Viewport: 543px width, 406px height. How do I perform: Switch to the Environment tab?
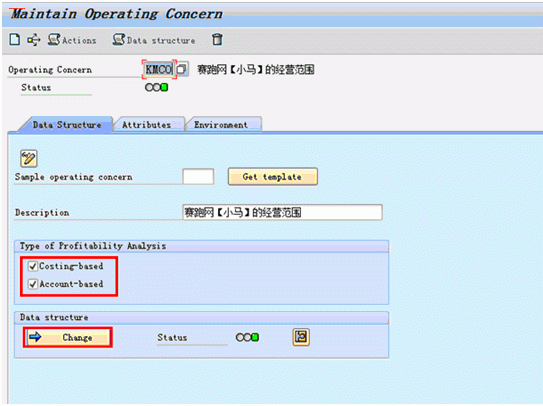pos(223,124)
